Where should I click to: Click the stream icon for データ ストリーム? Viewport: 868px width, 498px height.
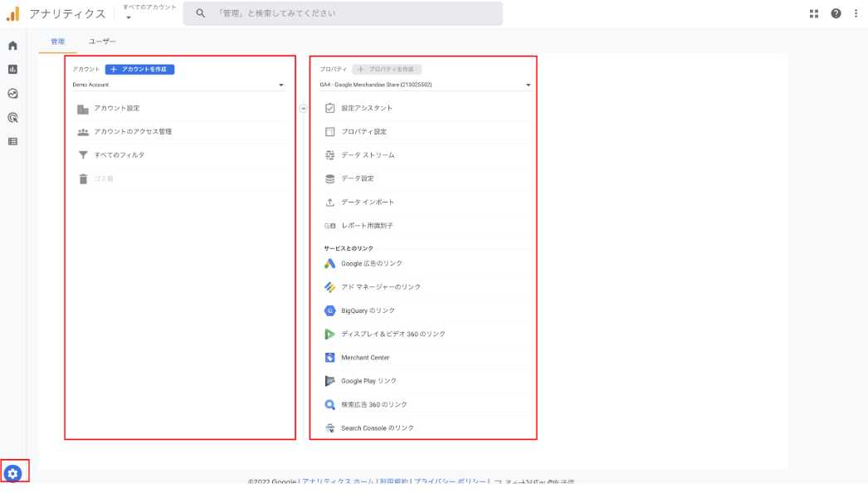(x=330, y=155)
